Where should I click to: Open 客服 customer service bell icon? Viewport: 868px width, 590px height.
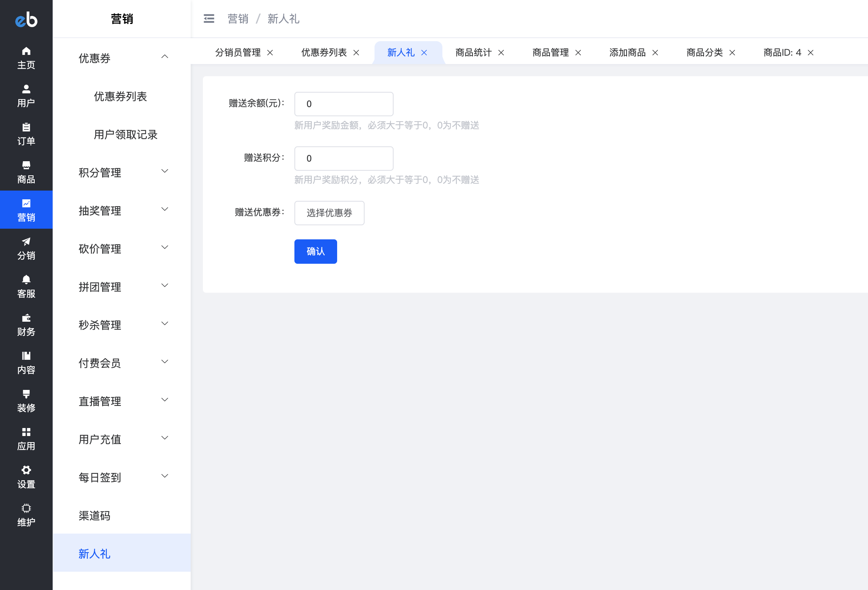tap(26, 280)
